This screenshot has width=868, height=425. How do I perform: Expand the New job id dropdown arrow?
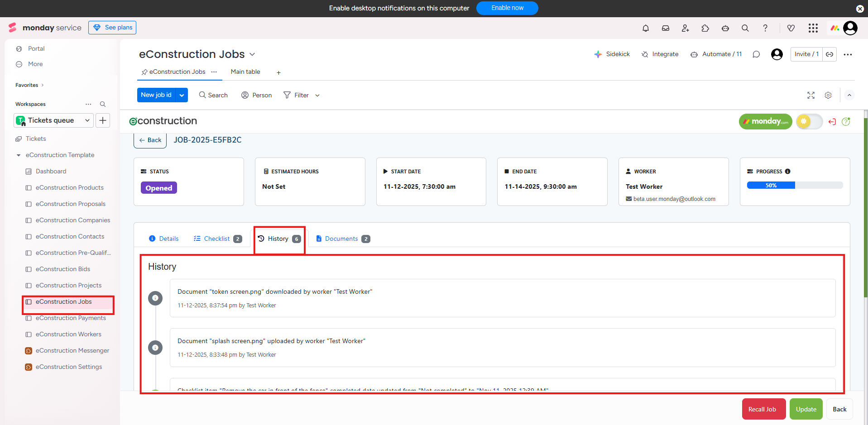(182, 95)
